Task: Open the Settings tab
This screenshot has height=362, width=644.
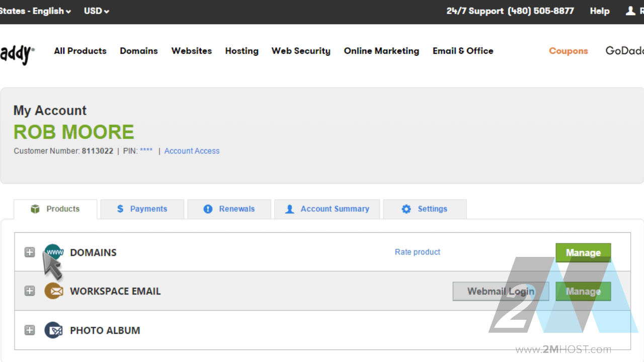Action: (425, 209)
